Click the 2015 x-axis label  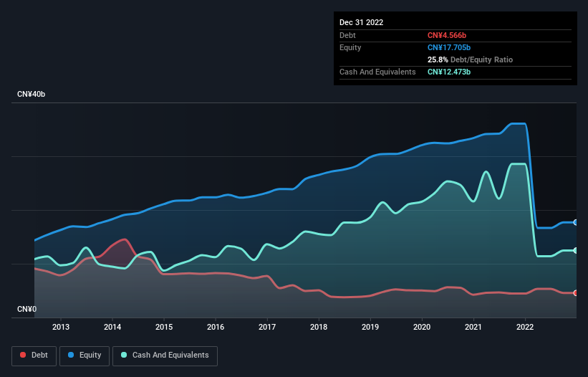pyautogui.click(x=164, y=327)
